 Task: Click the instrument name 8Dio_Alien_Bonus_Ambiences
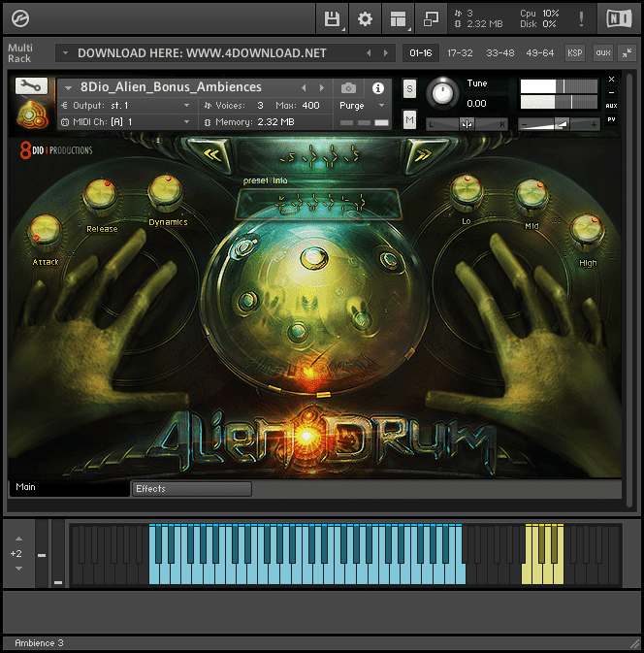pyautogui.click(x=171, y=87)
